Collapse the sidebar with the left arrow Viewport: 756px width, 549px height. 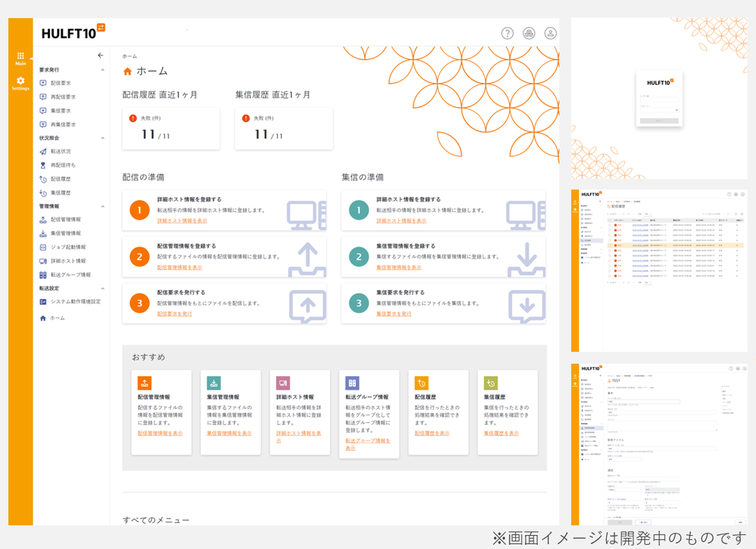coord(100,55)
